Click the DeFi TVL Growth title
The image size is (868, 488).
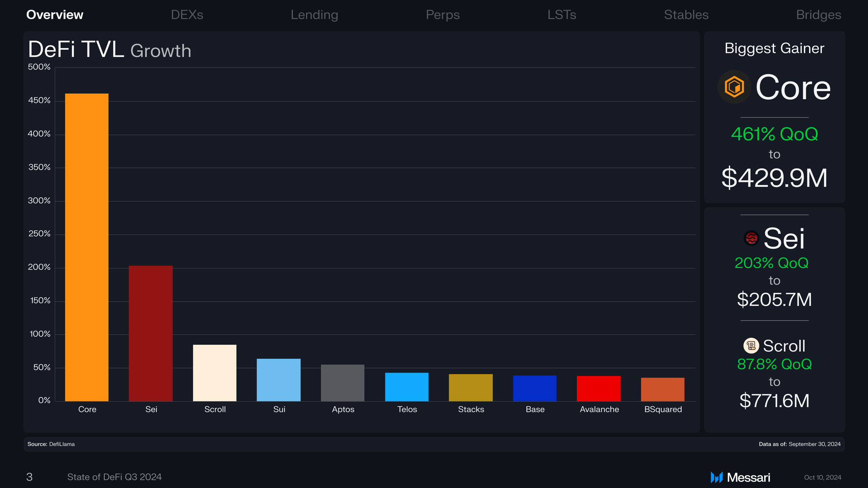[109, 49]
